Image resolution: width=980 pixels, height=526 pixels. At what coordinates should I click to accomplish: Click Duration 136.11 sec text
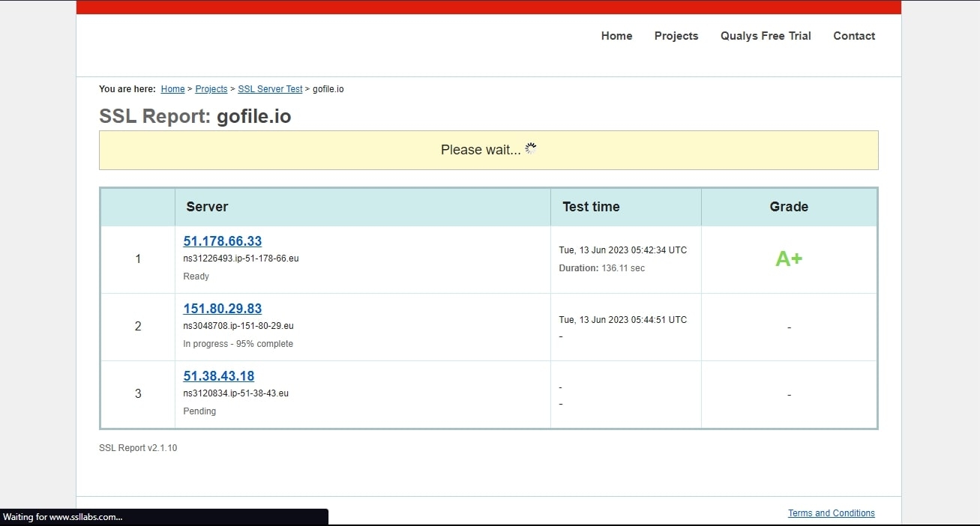tap(602, 268)
